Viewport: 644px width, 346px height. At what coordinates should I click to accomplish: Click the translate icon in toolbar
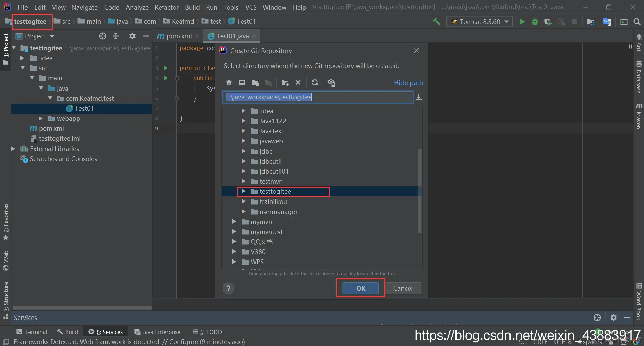click(607, 22)
